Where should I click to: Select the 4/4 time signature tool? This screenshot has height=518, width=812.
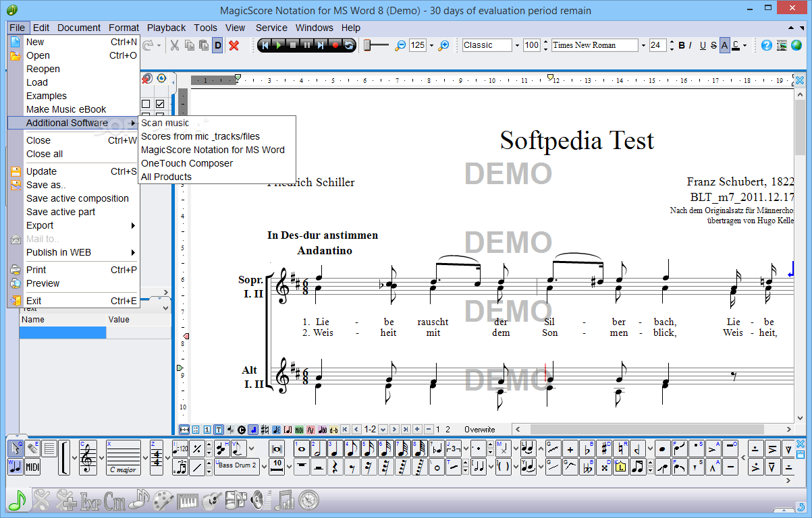coord(158,459)
